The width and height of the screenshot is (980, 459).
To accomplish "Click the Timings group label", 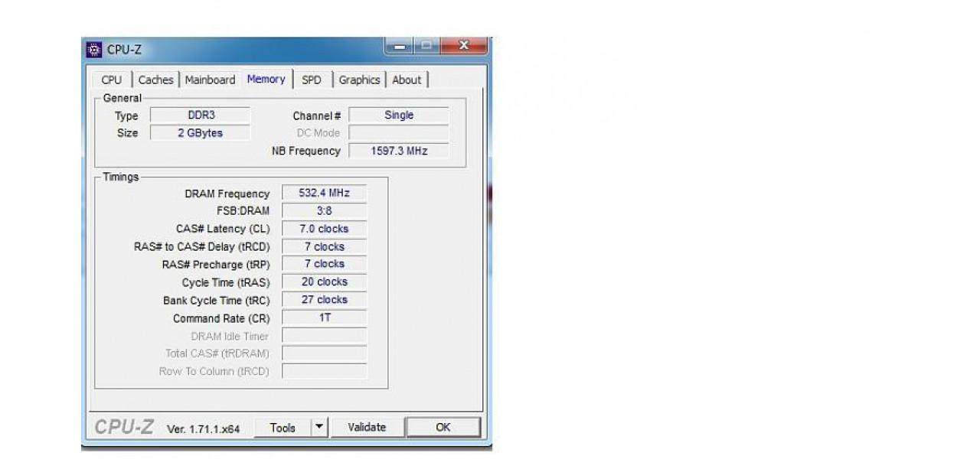I will [121, 177].
